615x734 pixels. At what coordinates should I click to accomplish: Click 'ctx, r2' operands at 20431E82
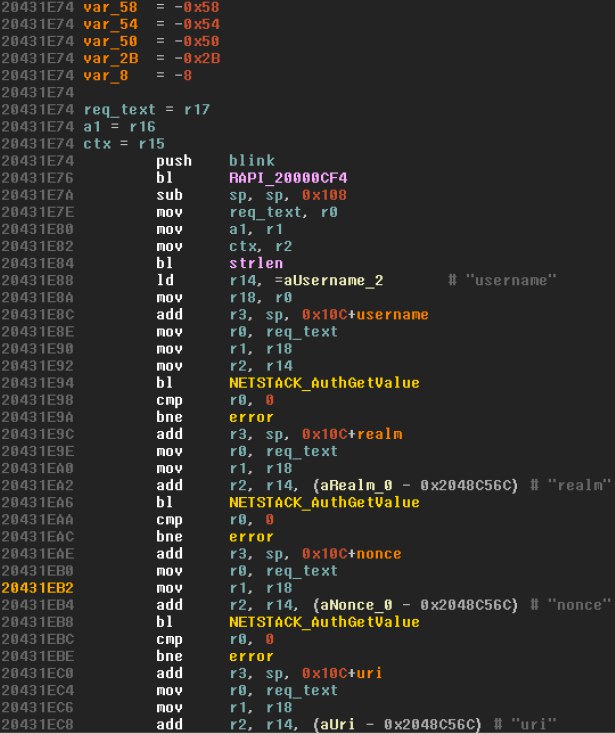click(261, 246)
